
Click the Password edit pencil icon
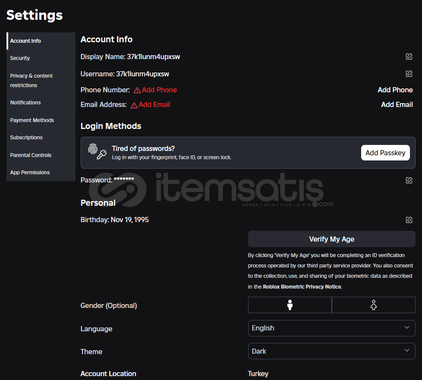pos(409,180)
